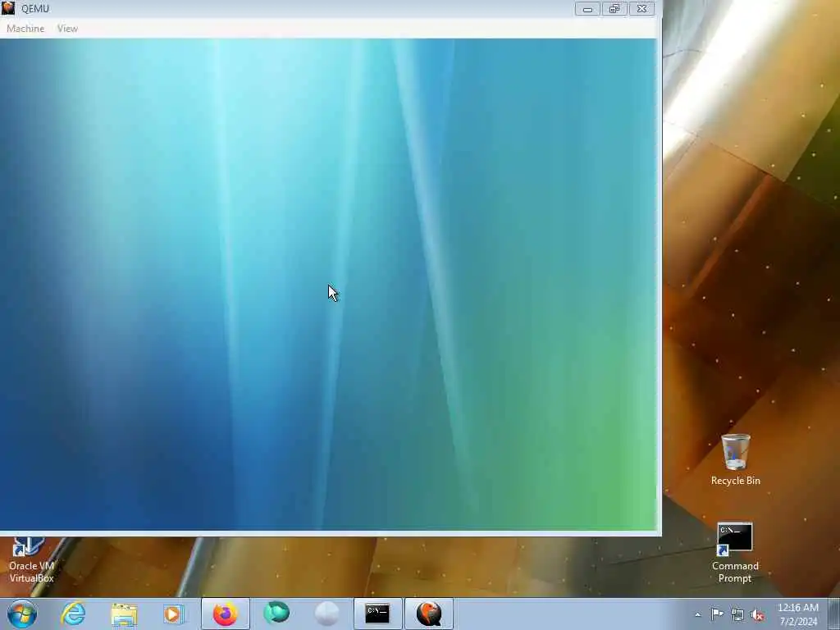
Task: Open Windows Media Player from the taskbar
Action: tap(174, 614)
